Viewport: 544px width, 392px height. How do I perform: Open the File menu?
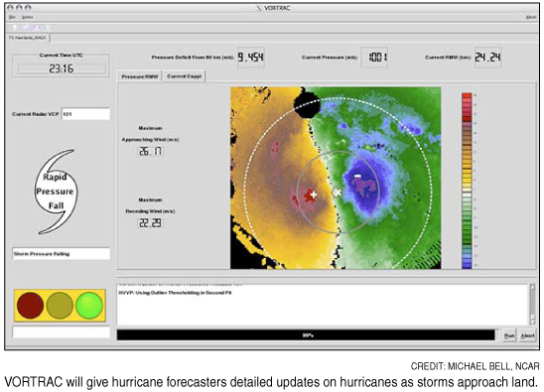(x=12, y=17)
